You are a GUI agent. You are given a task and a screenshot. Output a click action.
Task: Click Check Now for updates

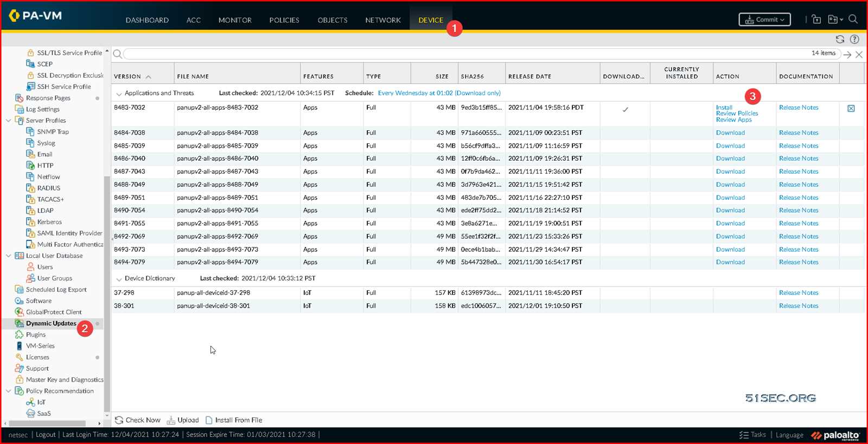138,420
